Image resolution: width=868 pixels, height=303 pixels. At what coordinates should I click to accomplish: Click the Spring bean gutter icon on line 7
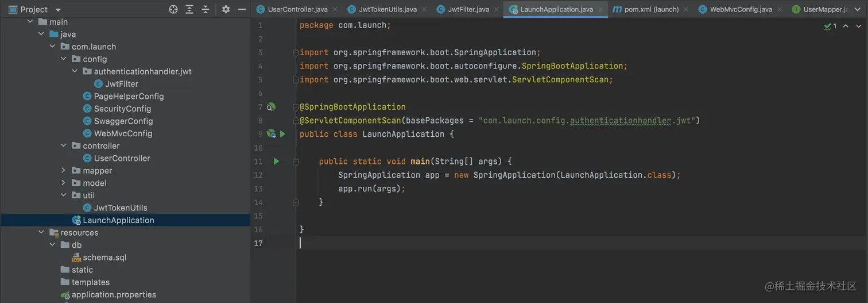coord(271,107)
